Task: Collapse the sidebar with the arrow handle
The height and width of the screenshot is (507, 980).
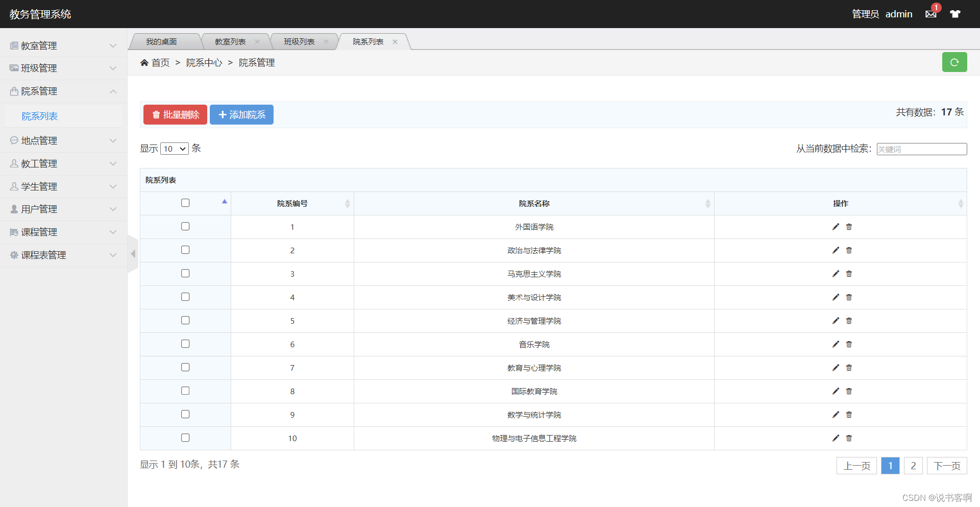Action: click(133, 254)
